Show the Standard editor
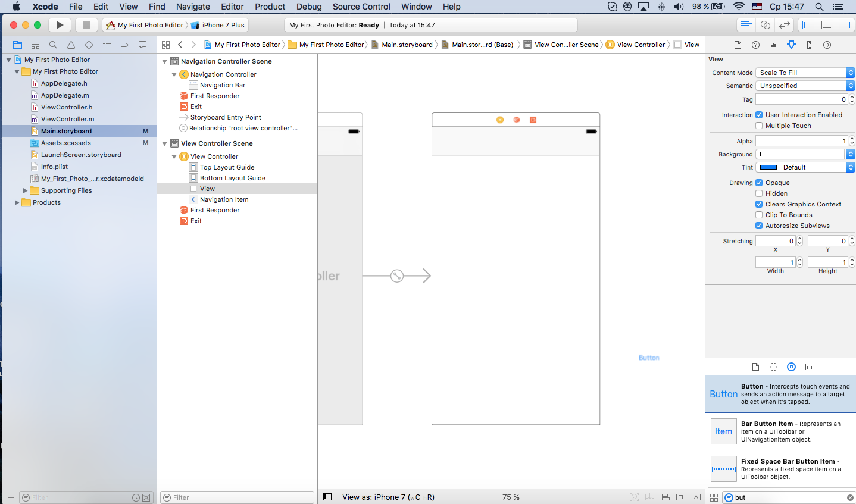 [746, 25]
